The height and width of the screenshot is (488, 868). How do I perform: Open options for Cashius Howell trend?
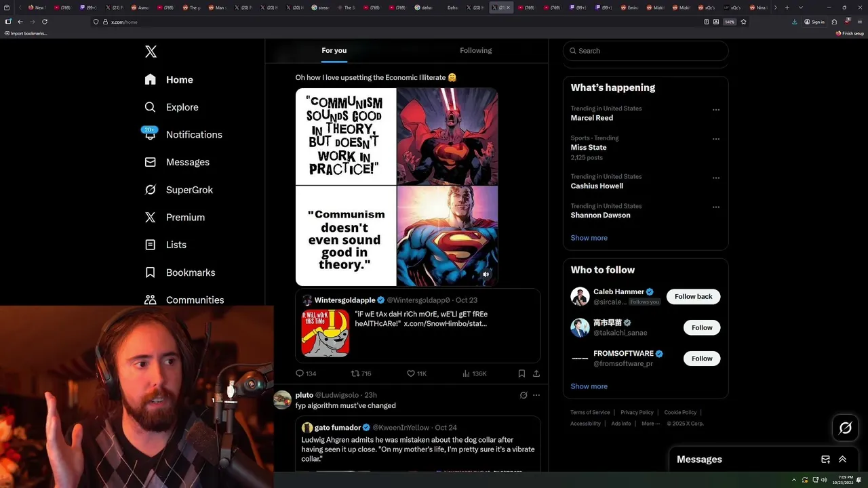coord(715,178)
